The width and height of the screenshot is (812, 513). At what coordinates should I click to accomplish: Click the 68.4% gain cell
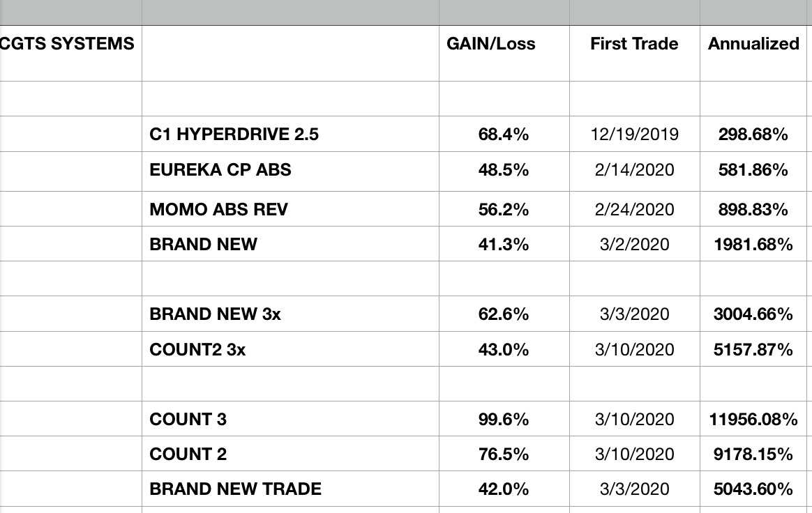(504, 135)
